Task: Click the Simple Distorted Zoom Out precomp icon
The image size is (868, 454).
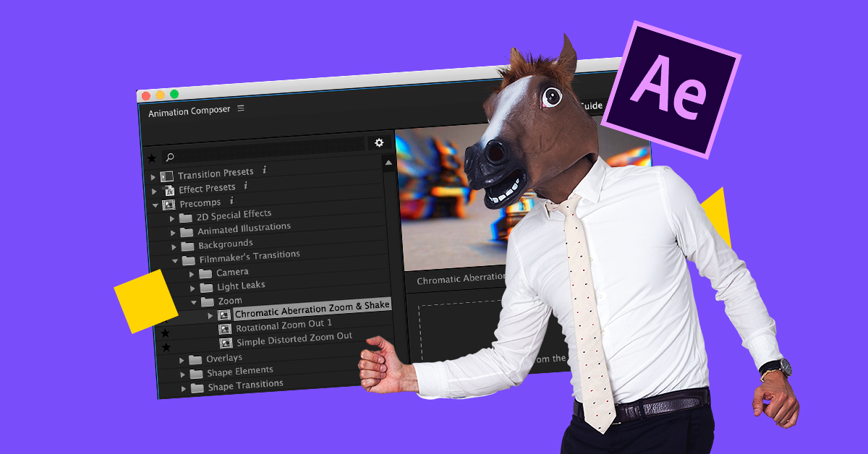Action: 226,343
